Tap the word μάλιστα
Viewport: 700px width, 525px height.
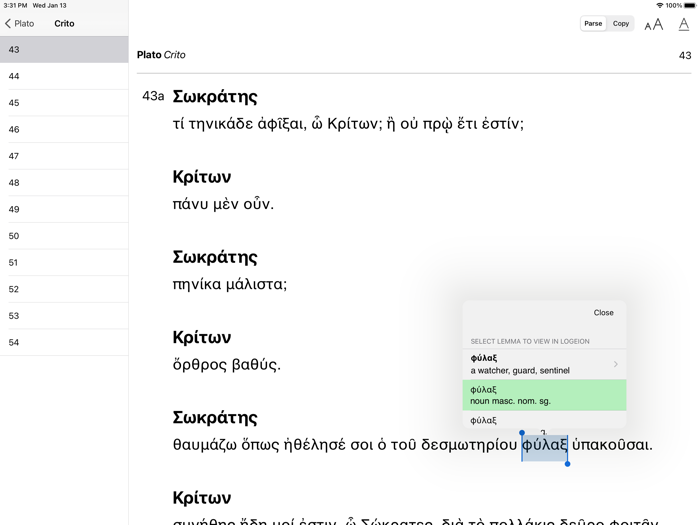click(256, 284)
